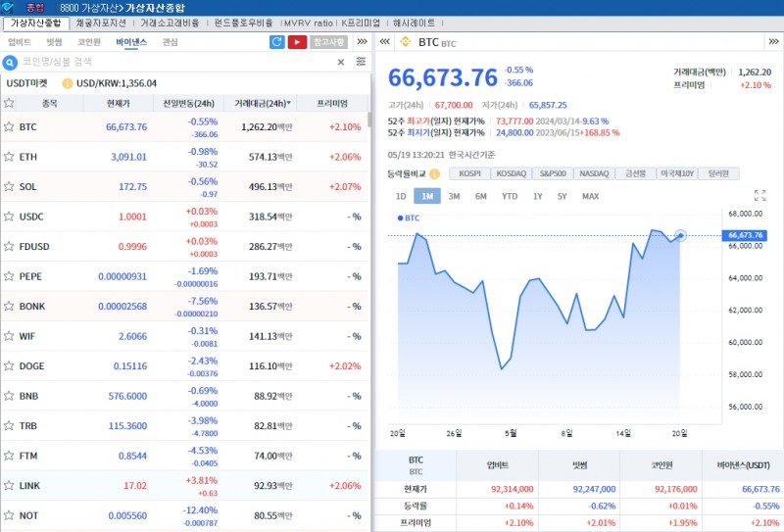Star the SOL row as favorite

click(x=9, y=186)
